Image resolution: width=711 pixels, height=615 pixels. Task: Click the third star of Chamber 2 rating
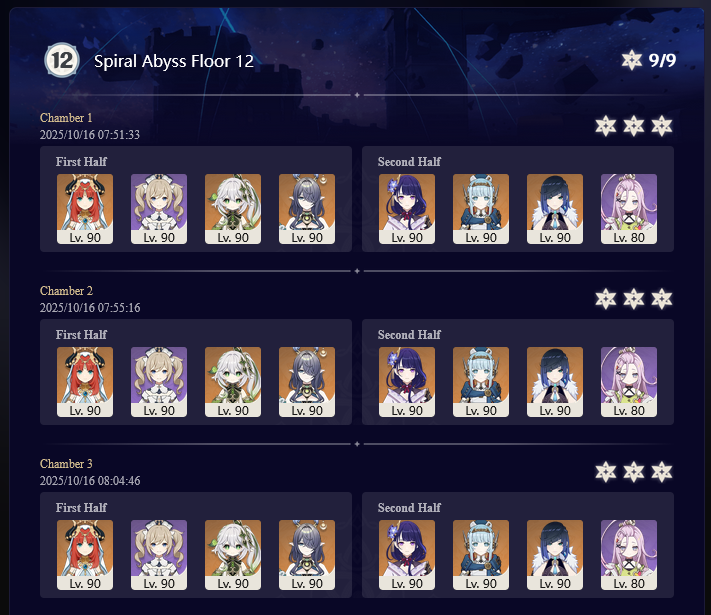tap(662, 299)
